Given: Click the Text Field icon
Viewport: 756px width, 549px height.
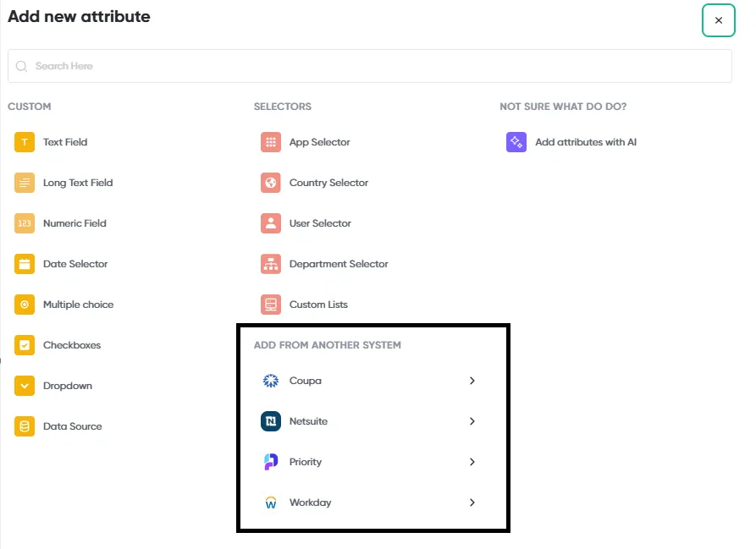Looking at the screenshot, I should [x=24, y=142].
